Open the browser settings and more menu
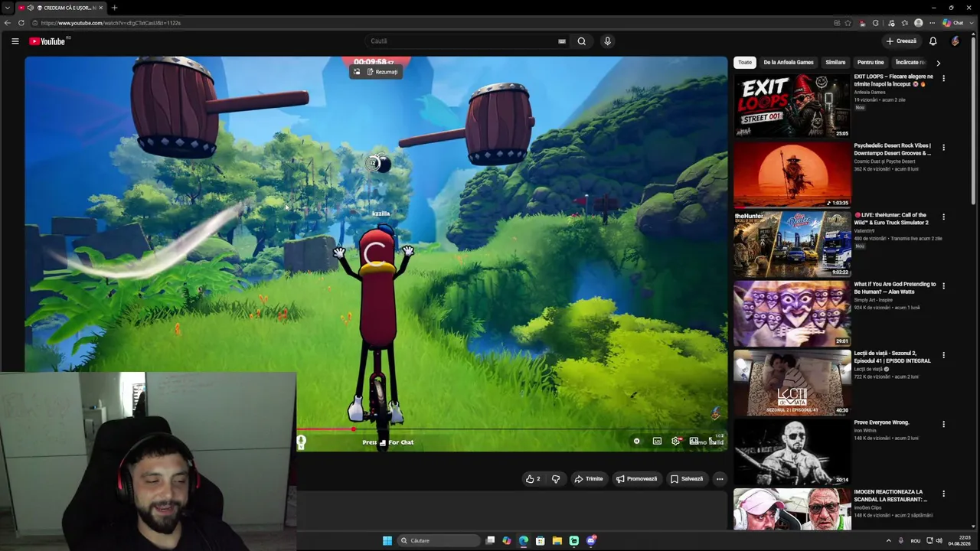The height and width of the screenshot is (551, 980). [x=932, y=23]
